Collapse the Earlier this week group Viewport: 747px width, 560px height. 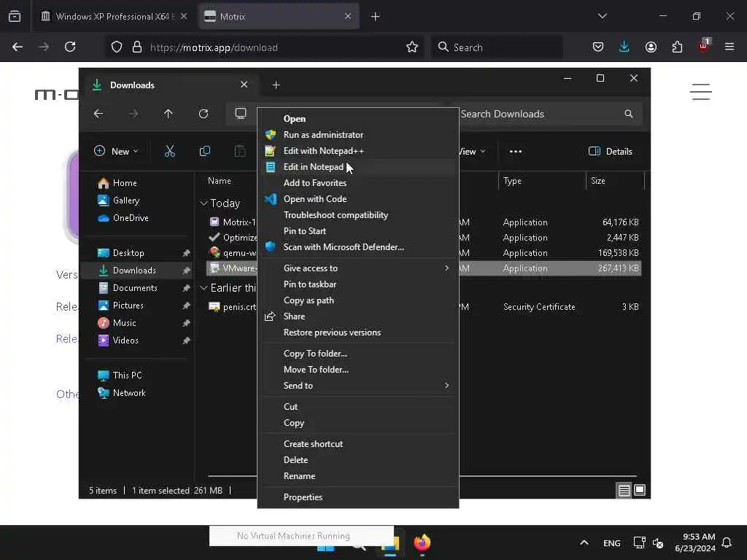tap(204, 287)
